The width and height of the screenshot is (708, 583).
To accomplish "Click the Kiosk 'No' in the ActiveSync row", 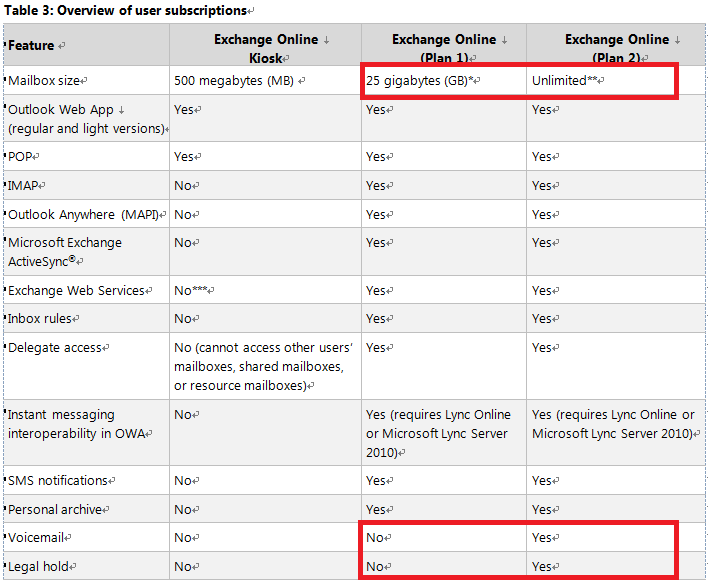I will tap(183, 243).
